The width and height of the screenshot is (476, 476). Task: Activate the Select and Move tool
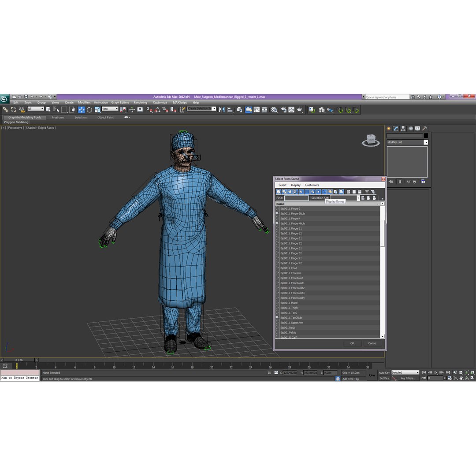click(82, 110)
